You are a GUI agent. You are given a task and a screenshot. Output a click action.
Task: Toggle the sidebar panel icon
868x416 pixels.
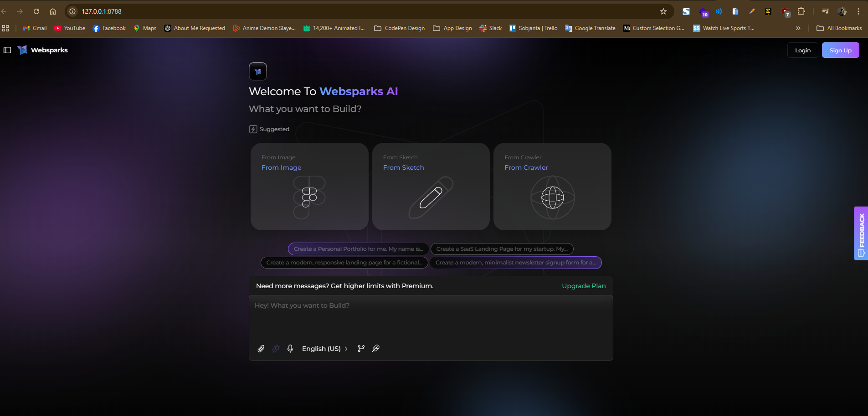pyautogui.click(x=7, y=50)
